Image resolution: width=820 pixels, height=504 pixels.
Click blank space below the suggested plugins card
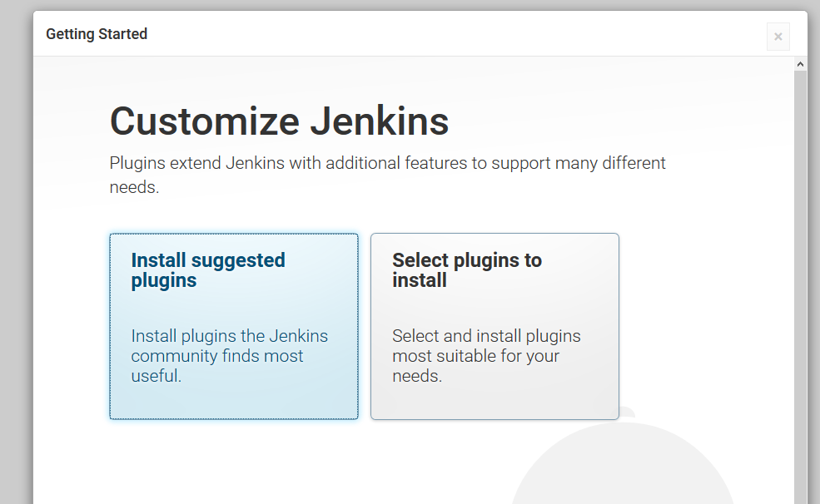[234, 462]
